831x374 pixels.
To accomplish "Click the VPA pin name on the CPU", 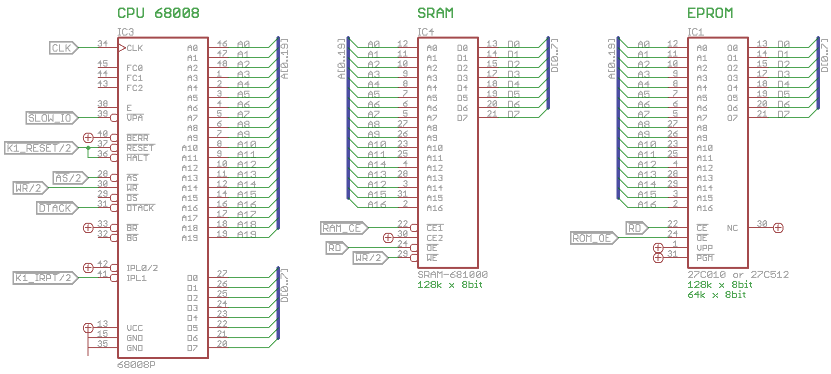I will (134, 118).
